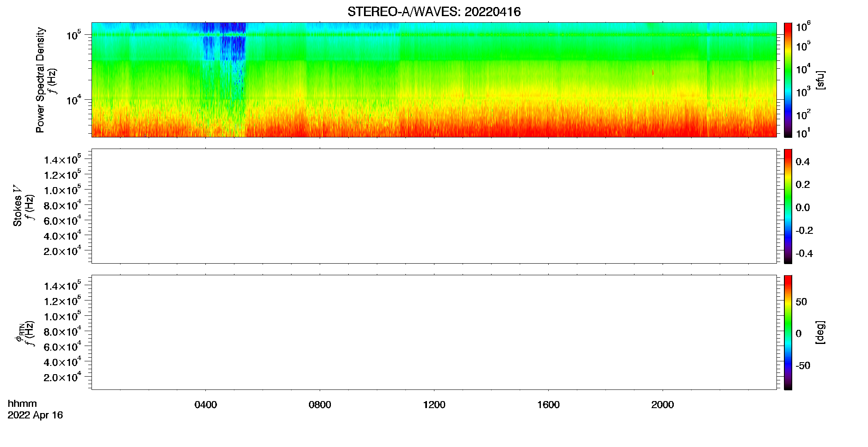This screenshot has height=447, width=868.
Task: Click the 0400 time axis label
Action: tap(206, 405)
